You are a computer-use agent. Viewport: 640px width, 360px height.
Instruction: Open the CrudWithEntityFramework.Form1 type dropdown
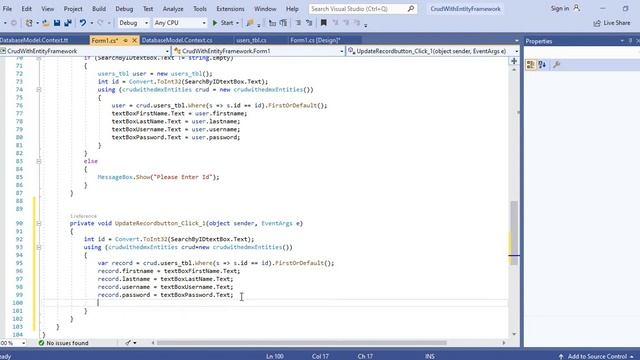coord(342,51)
